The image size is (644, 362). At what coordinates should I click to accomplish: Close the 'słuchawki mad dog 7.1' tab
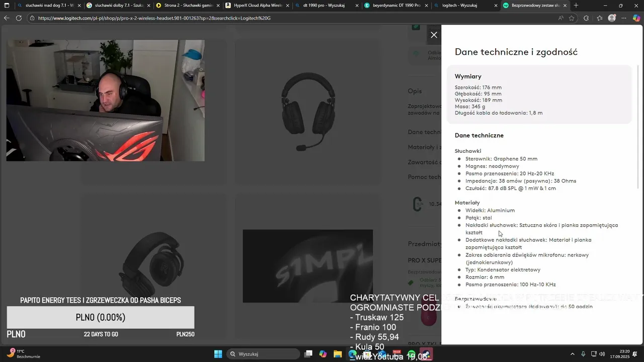(79, 6)
